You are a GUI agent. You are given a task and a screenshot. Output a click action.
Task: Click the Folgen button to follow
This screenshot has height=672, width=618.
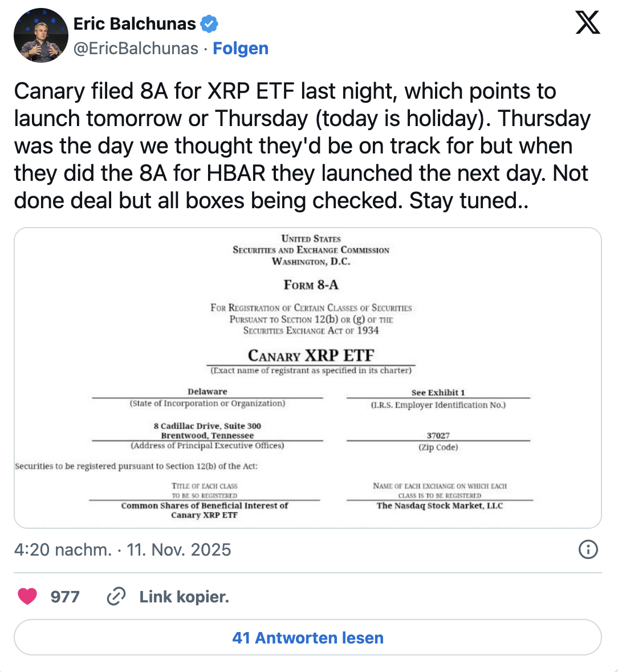(241, 48)
